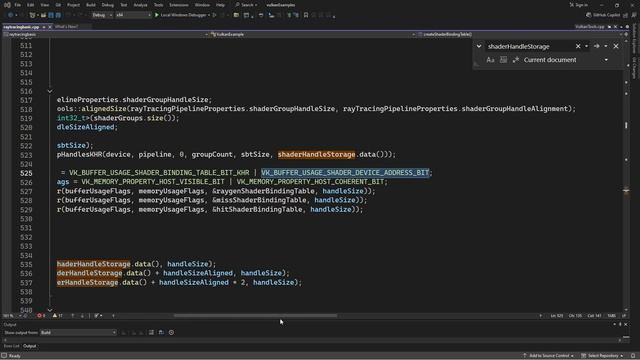Open the Build menu
640x360 pixels.
pyautogui.click(x=91, y=5)
